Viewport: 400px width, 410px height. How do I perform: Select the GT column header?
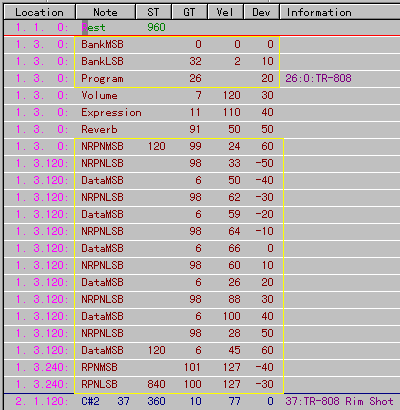coord(189,12)
